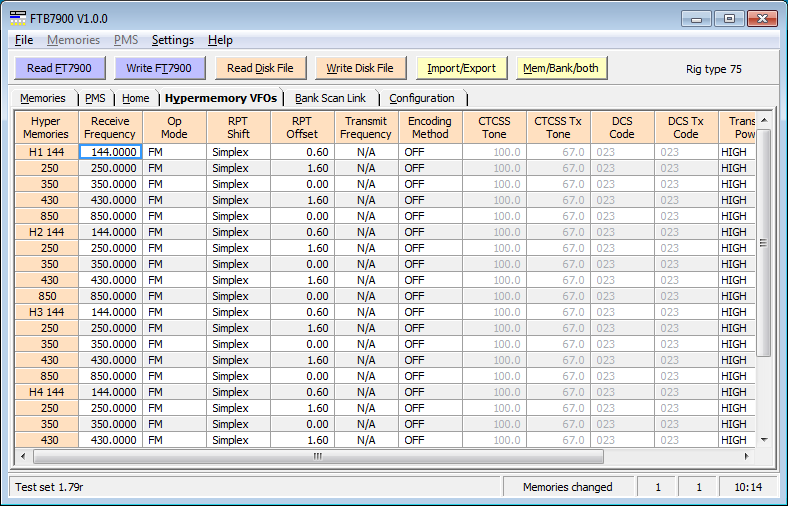Open the Import/Export function

tap(461, 68)
